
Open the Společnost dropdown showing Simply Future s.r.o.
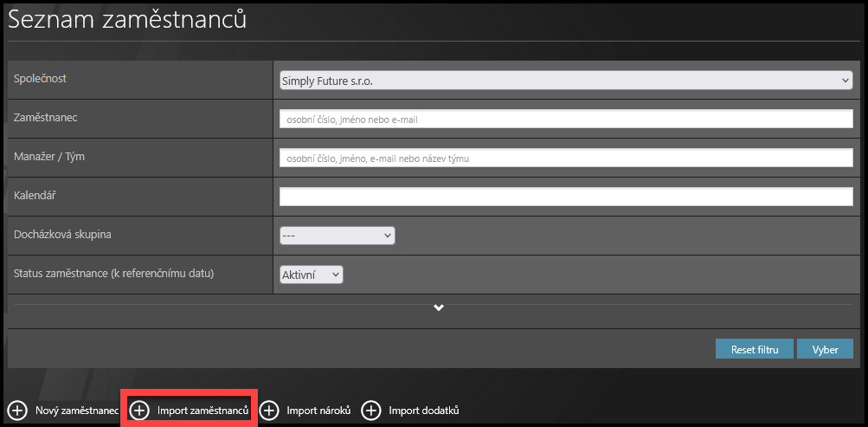click(566, 81)
